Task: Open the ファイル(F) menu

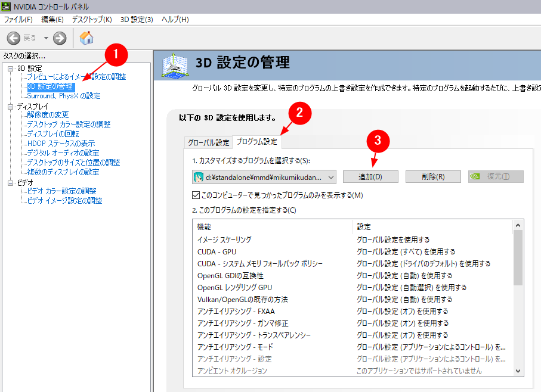Action: 18,20
